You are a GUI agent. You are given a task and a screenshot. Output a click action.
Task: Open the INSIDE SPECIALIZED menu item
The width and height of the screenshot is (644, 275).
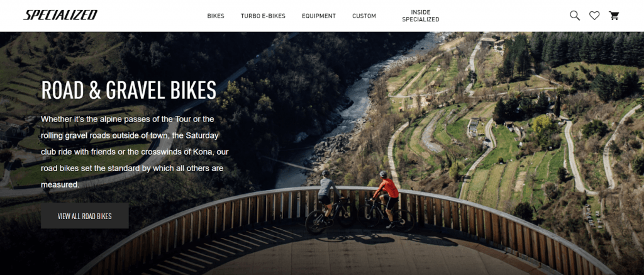[x=421, y=16]
